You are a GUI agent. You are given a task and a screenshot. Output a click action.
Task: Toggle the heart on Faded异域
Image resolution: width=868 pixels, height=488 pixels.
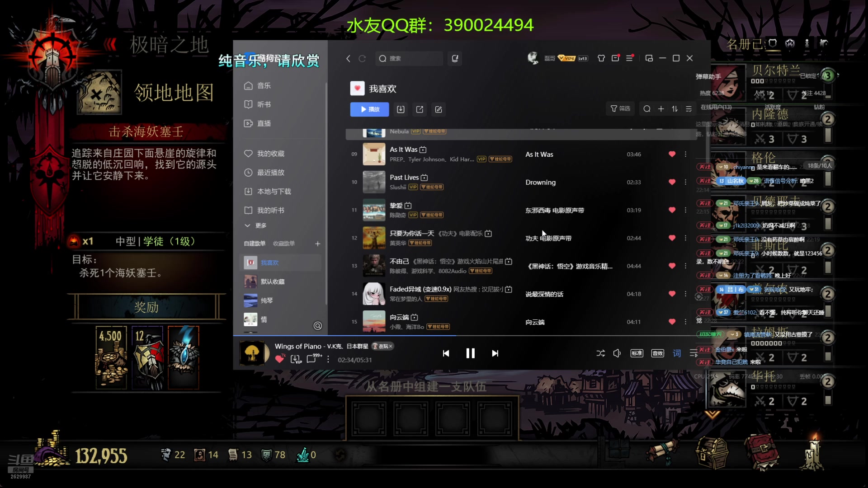(x=672, y=294)
